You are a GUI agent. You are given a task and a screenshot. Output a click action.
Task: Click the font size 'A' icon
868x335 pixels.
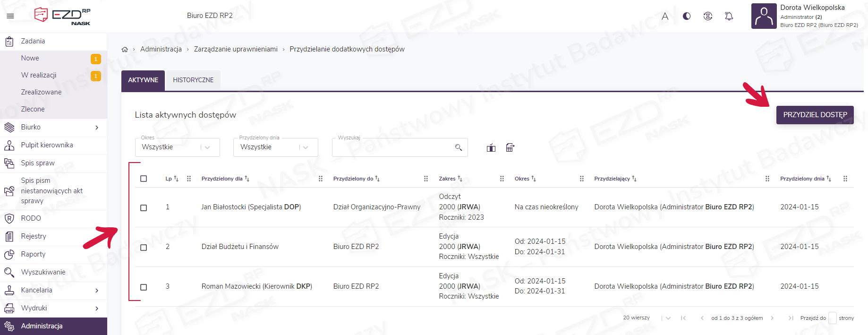665,16
